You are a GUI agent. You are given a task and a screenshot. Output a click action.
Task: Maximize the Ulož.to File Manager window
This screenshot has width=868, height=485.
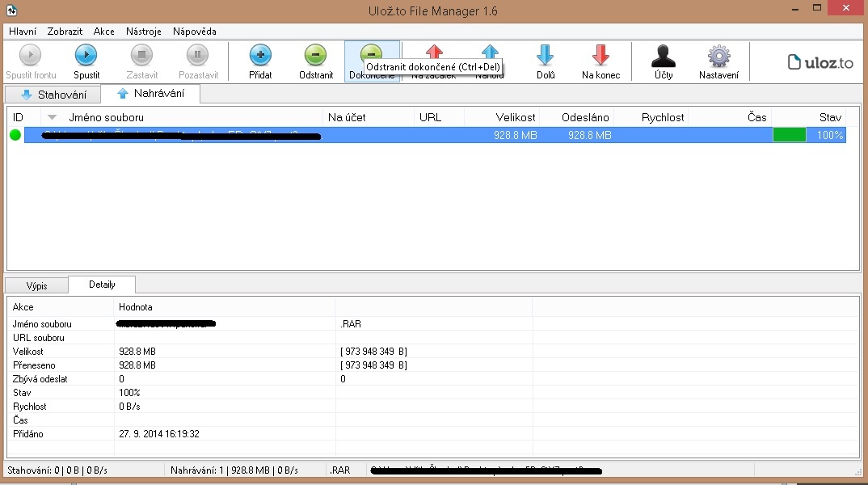(817, 8)
